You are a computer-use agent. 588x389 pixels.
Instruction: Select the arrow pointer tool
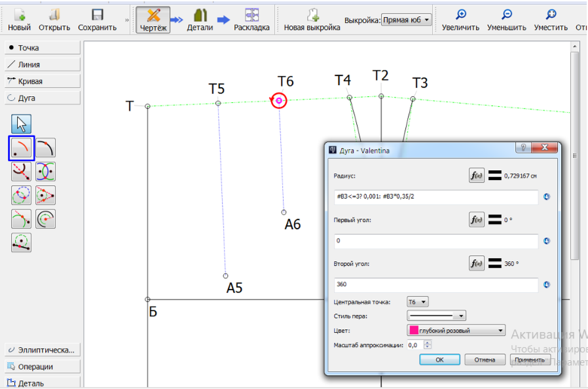[22, 124]
